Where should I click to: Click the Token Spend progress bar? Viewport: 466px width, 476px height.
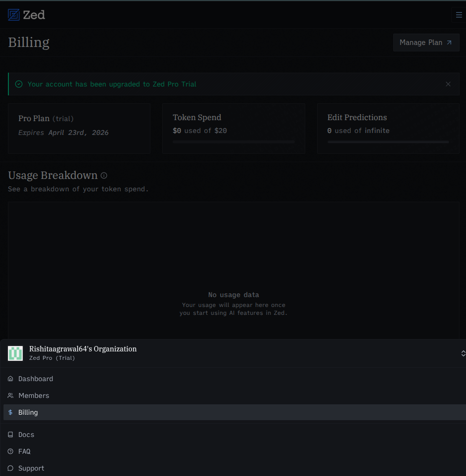[233, 142]
